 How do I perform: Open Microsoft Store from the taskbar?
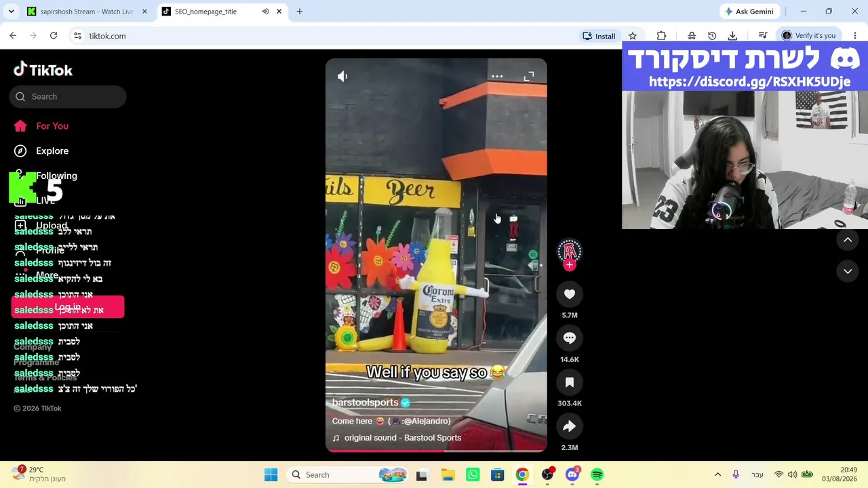(498, 475)
